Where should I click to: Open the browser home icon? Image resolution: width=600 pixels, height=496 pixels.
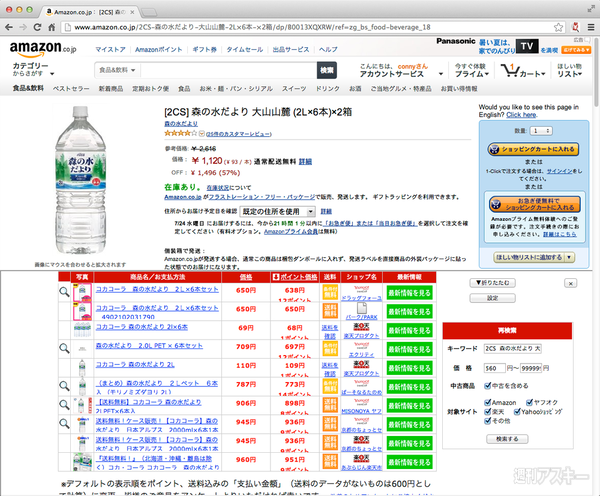pos(52,27)
